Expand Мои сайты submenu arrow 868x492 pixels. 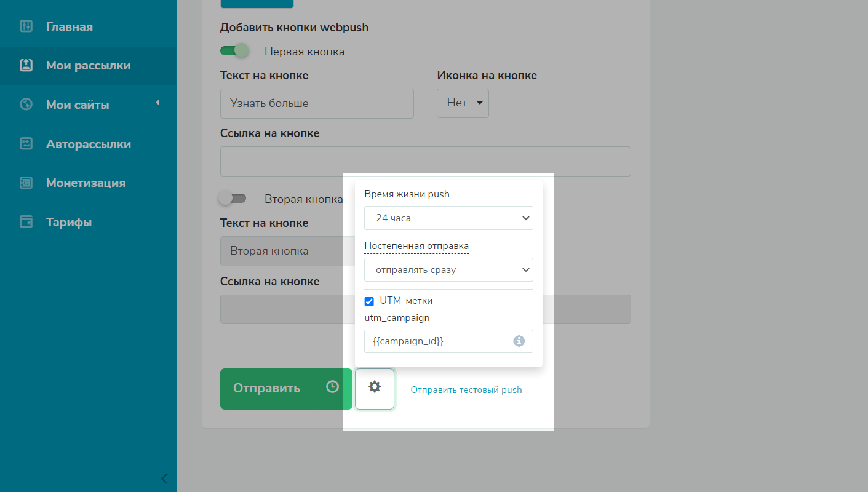tap(157, 103)
